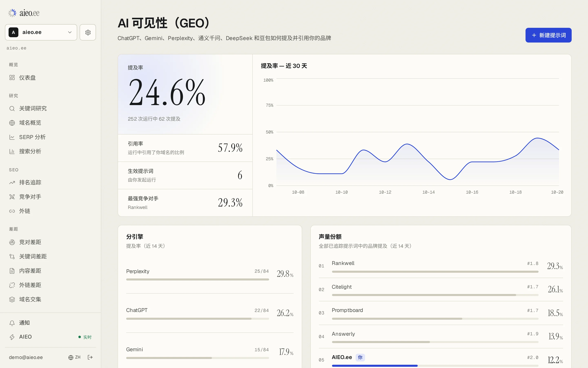Click the logout icon

click(90, 357)
